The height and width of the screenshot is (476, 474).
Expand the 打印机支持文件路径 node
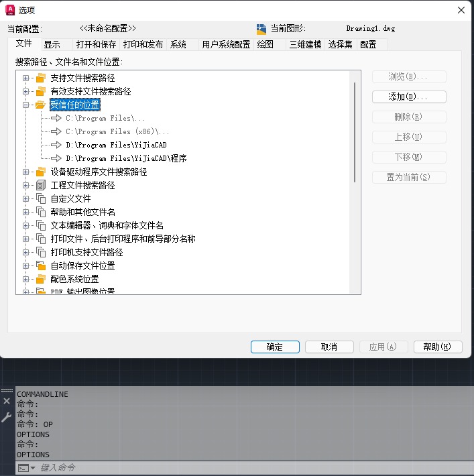[26, 252]
